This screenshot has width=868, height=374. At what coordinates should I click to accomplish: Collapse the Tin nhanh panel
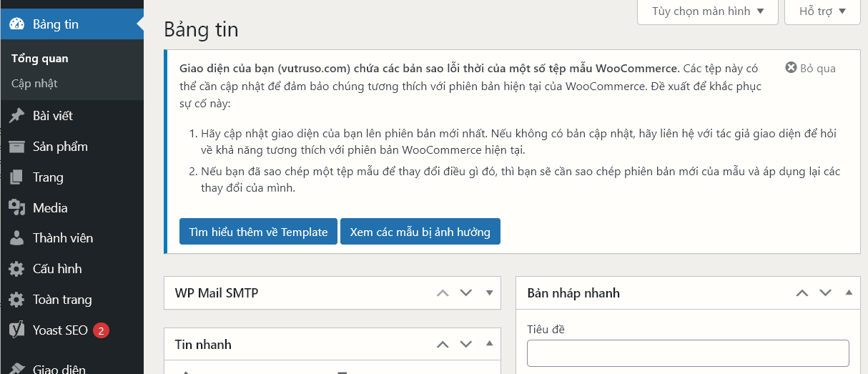490,344
